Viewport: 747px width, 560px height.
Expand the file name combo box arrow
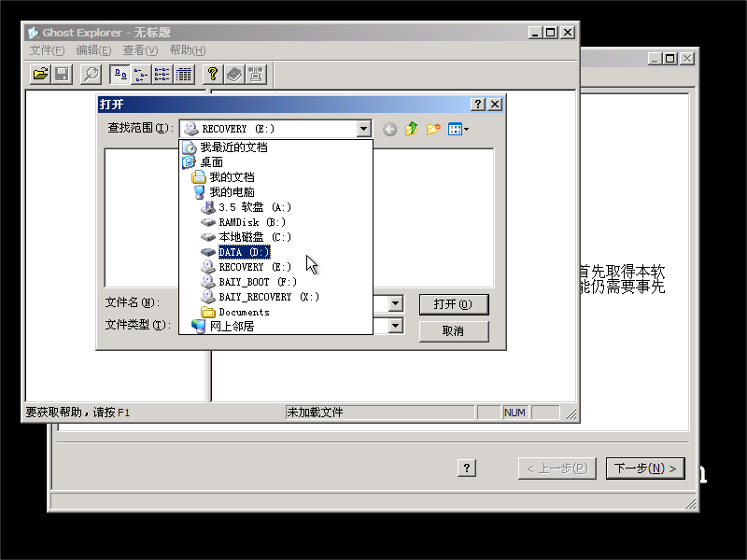pos(395,303)
